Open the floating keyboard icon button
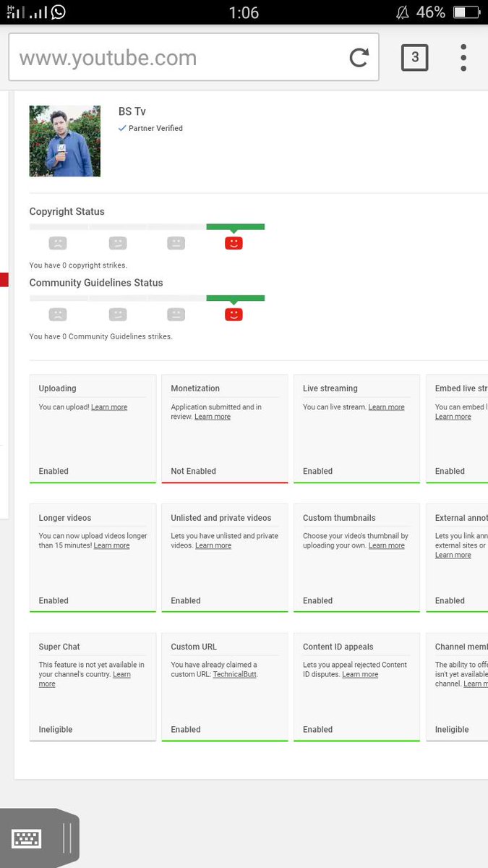This screenshot has width=488, height=868. point(27,838)
